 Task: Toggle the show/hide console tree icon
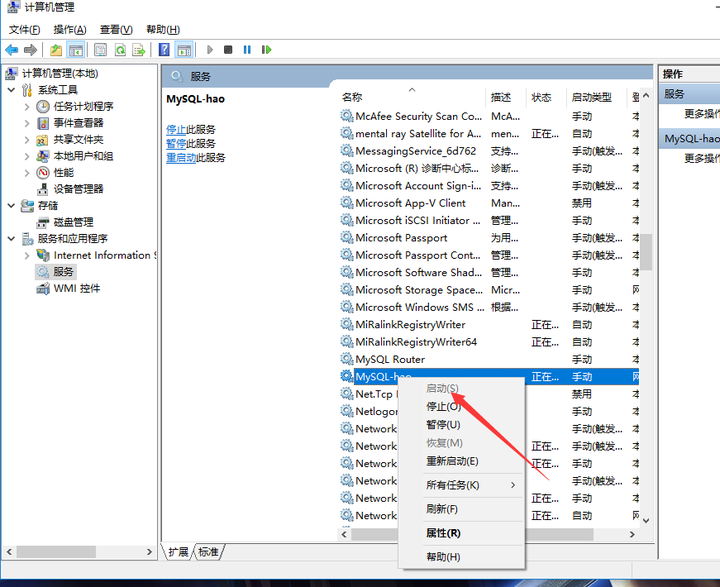[76, 50]
